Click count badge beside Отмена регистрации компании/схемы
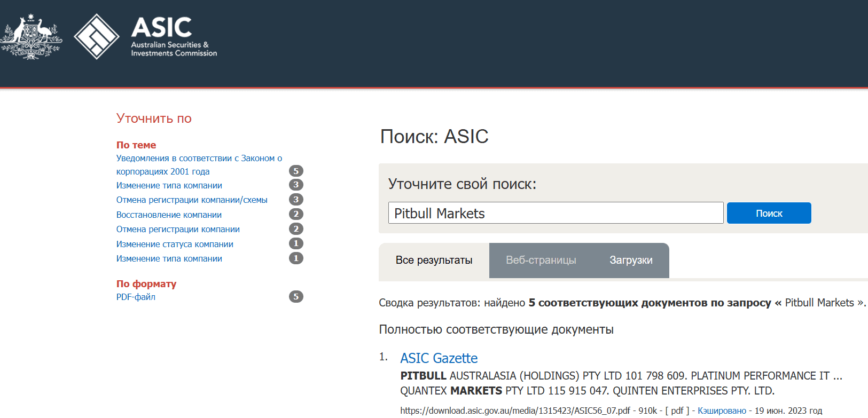Image resolution: width=868 pixels, height=418 pixels. [296, 200]
